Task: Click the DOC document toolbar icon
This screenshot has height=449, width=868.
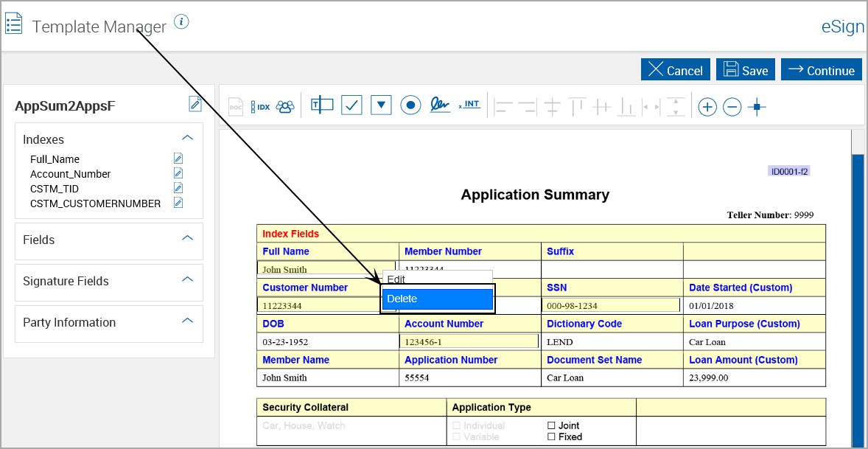Action: pos(236,105)
